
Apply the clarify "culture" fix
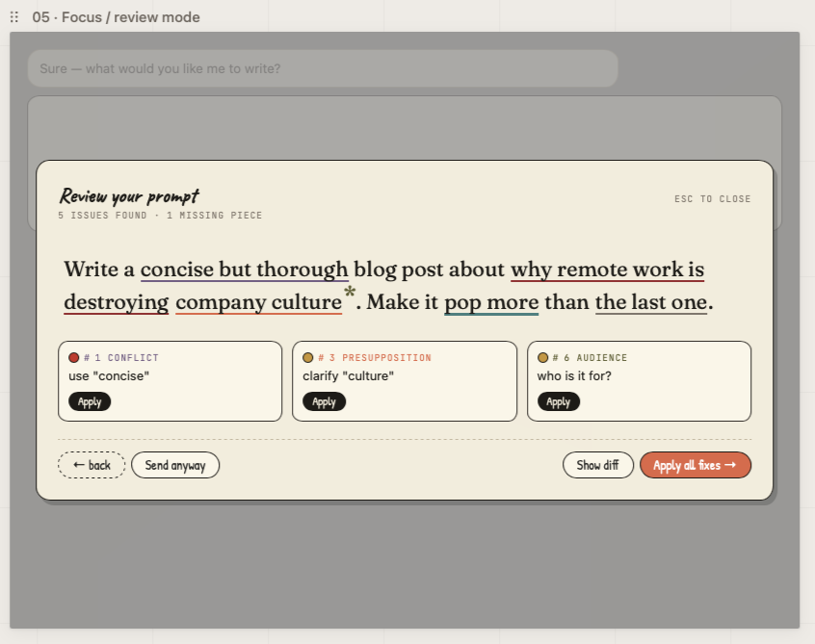tap(324, 401)
